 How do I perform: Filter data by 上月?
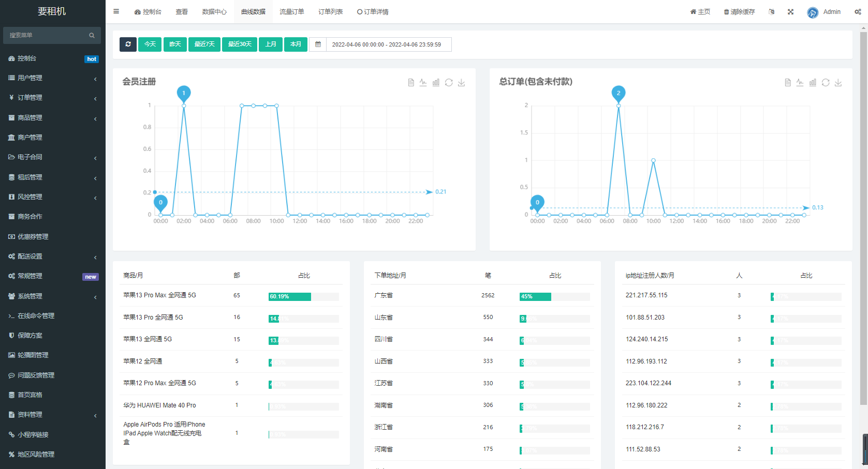271,44
